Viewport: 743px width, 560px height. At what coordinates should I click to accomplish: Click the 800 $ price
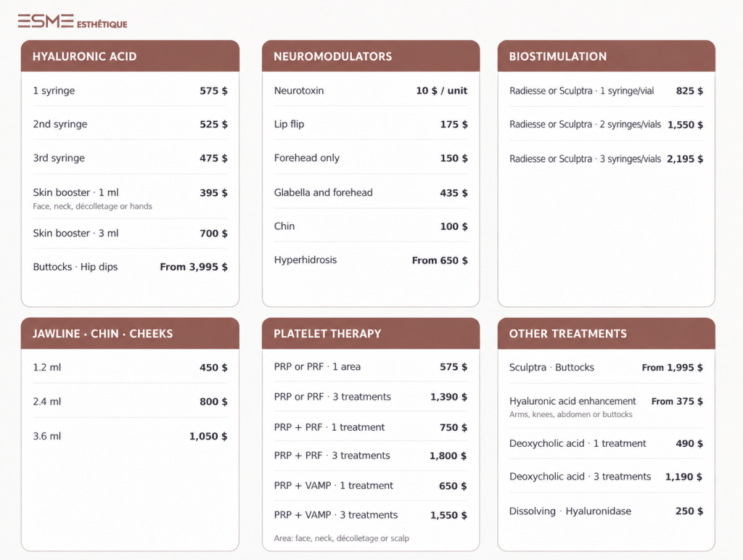coord(213,401)
